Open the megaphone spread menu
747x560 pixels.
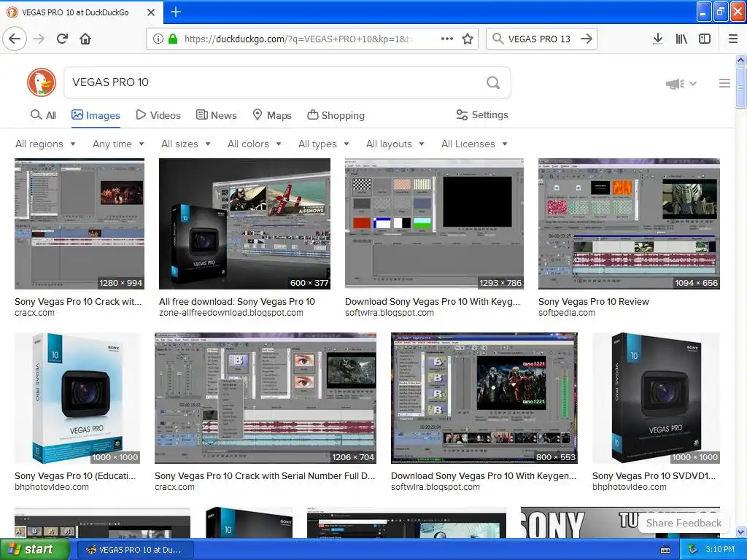681,84
